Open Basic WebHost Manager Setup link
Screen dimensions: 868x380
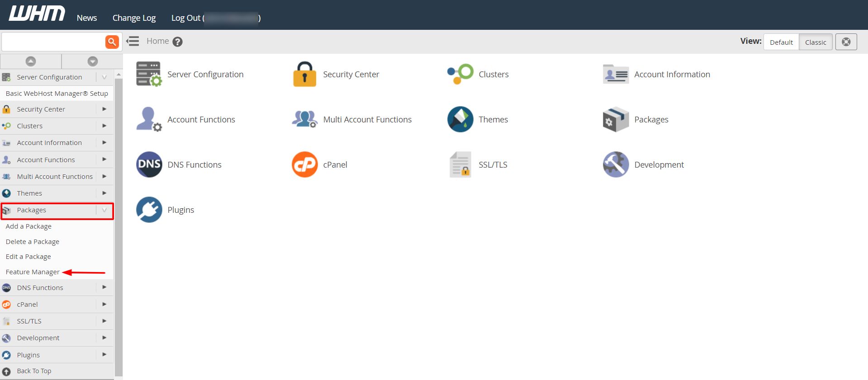click(x=57, y=94)
